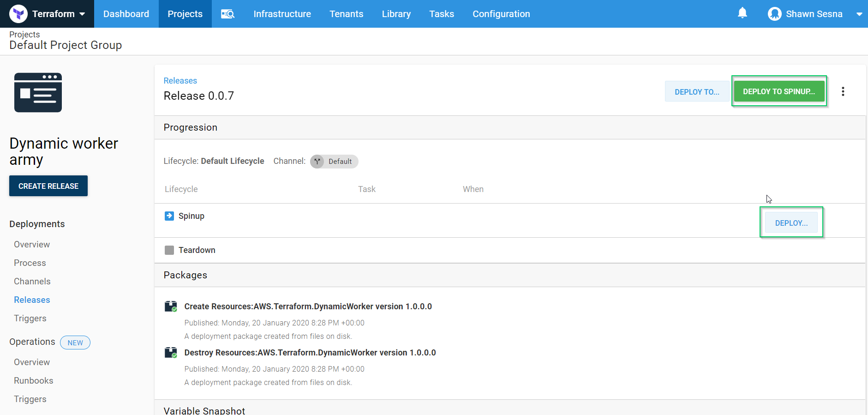Click the Create Release button
Image resolution: width=868 pixels, height=415 pixels.
tap(48, 186)
